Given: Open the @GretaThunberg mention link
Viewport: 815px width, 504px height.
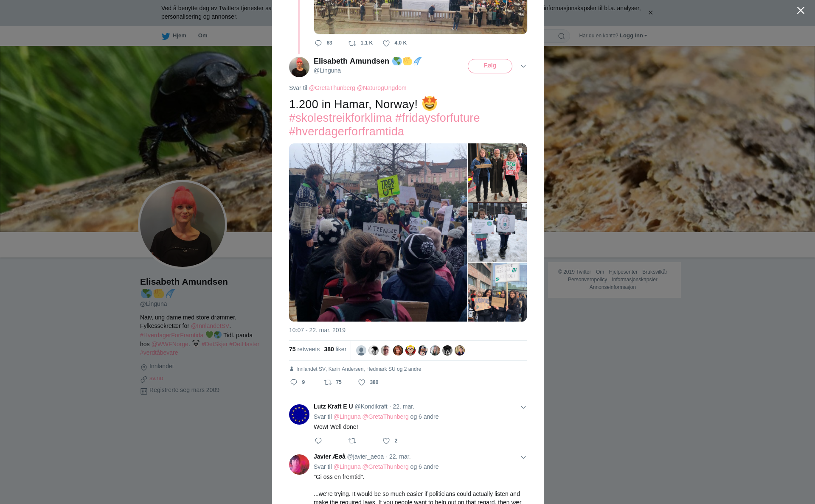Looking at the screenshot, I should [x=332, y=88].
